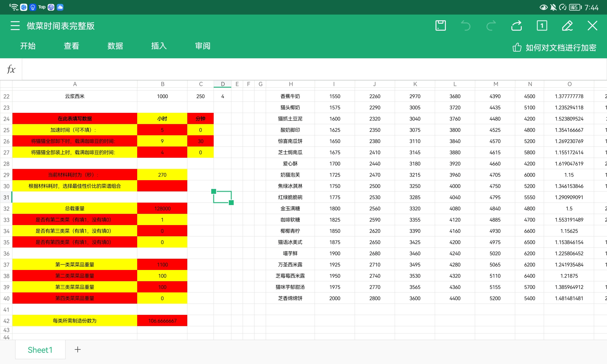607x364 pixels.
Task: Click the save document icon
Action: tap(440, 26)
